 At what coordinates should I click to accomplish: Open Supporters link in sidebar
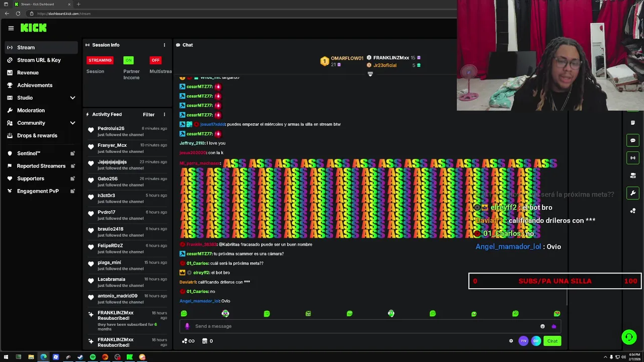(41, 178)
